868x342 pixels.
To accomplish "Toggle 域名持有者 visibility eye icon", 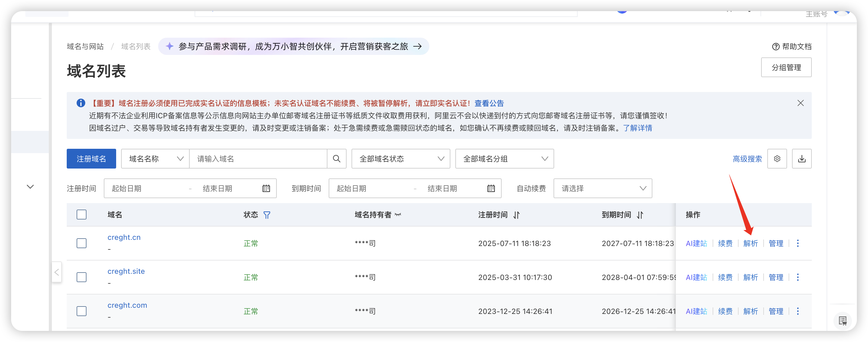I will [x=398, y=215].
